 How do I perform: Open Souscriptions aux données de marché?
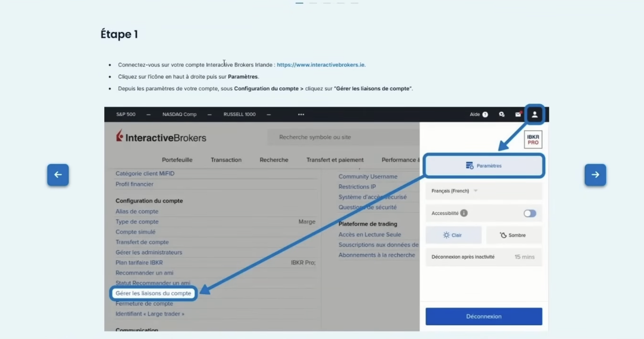pos(379,245)
